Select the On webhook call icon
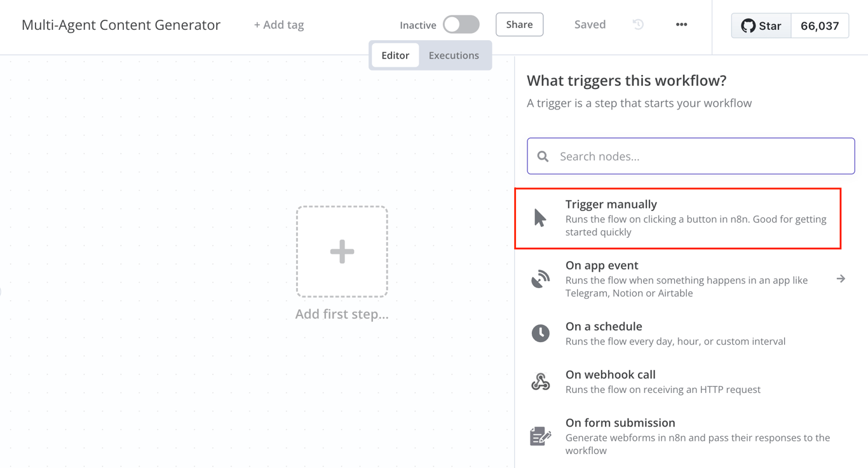Screen dimensions: 868x468 540,381
